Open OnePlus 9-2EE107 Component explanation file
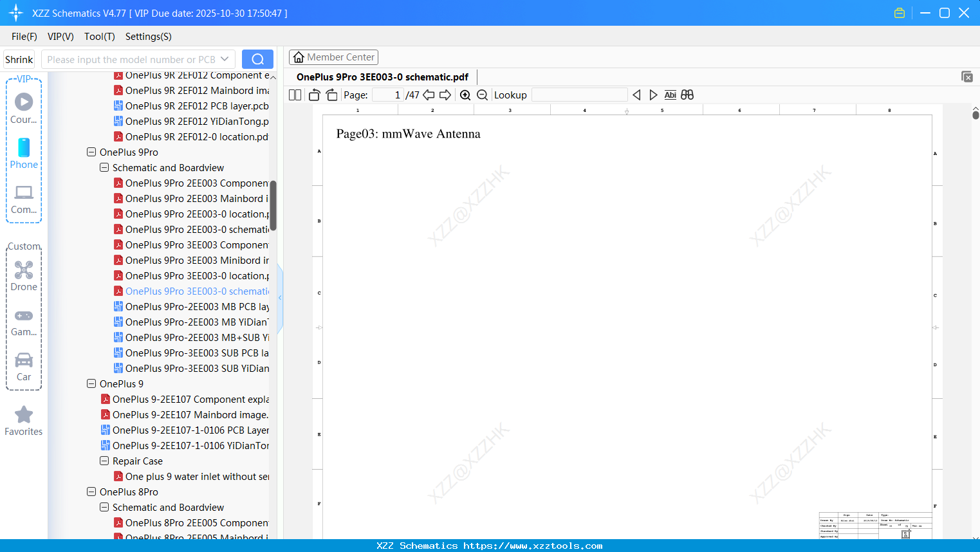Image resolution: width=980 pixels, height=552 pixels. (185, 399)
